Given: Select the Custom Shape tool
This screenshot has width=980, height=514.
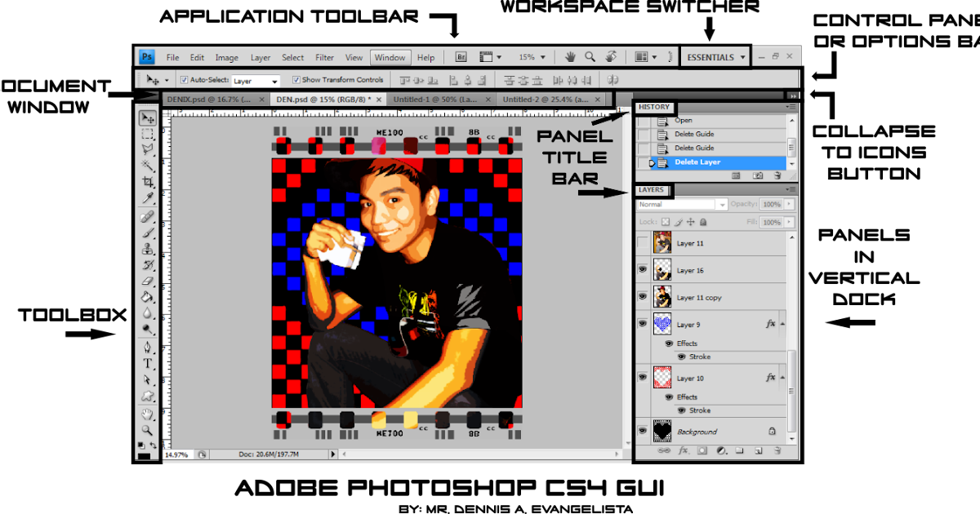Looking at the screenshot, I should click(x=148, y=397).
